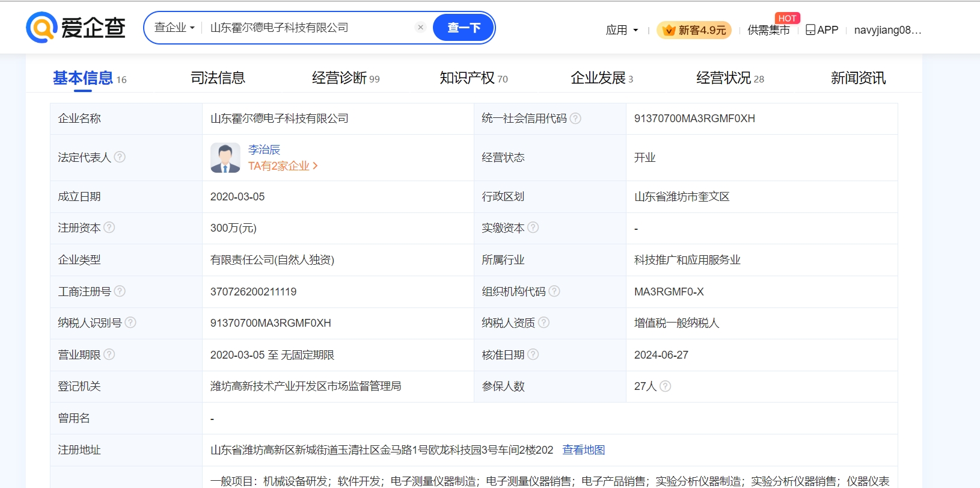Click 科技推广和应用服务业 industry value
This screenshot has height=488, width=980.
pos(687,260)
